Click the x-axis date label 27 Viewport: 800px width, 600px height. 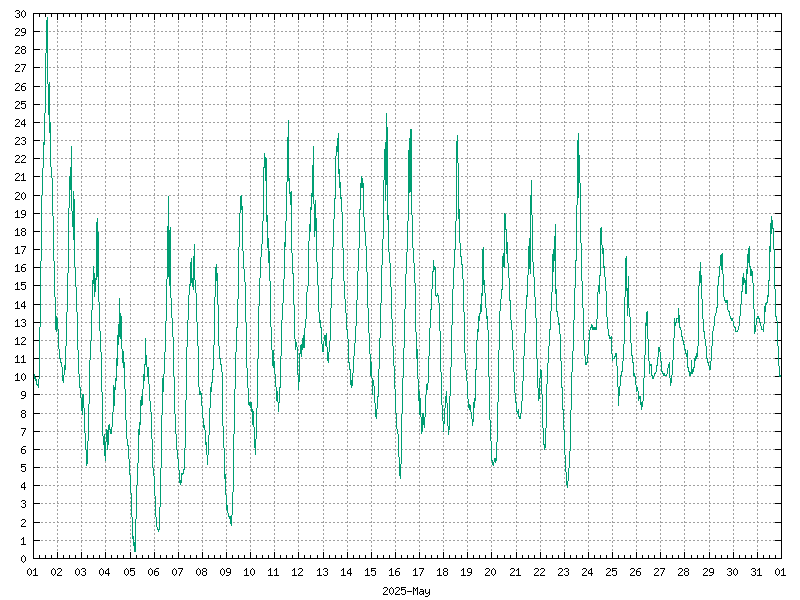[x=660, y=572]
